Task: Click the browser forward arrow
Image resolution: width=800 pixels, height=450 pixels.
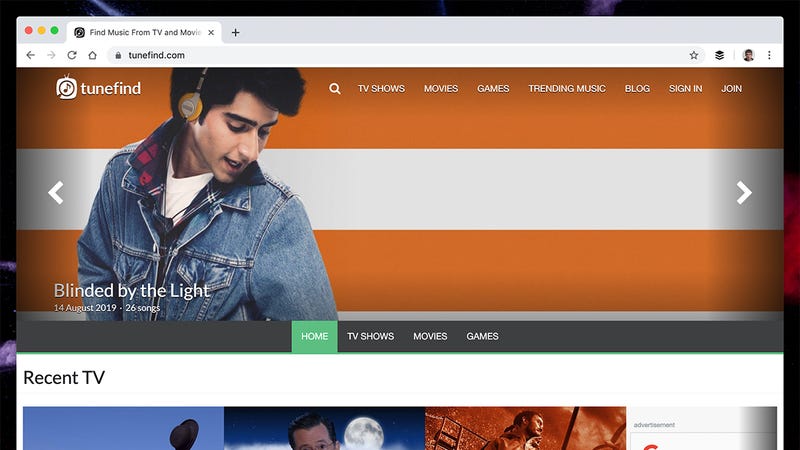Action: [51, 55]
